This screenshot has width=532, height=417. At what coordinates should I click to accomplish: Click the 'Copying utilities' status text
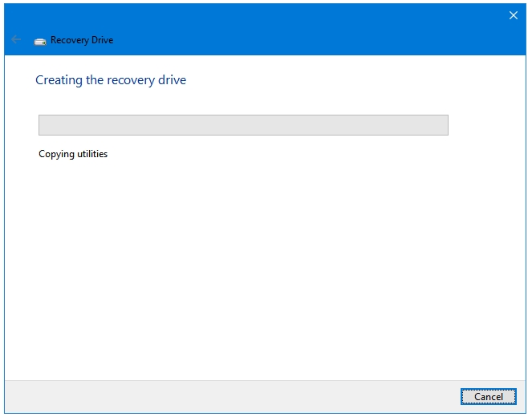tap(73, 154)
